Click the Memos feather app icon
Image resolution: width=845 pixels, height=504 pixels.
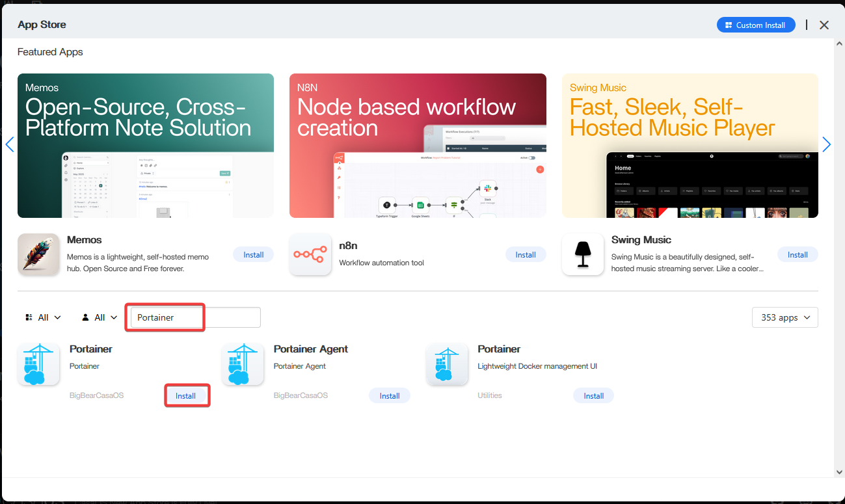tap(38, 254)
